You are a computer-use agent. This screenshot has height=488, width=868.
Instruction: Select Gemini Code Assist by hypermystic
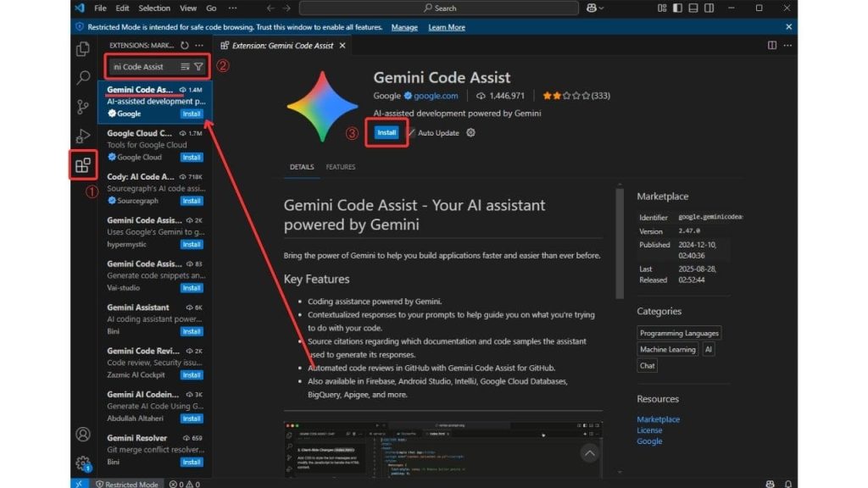pyautogui.click(x=155, y=232)
